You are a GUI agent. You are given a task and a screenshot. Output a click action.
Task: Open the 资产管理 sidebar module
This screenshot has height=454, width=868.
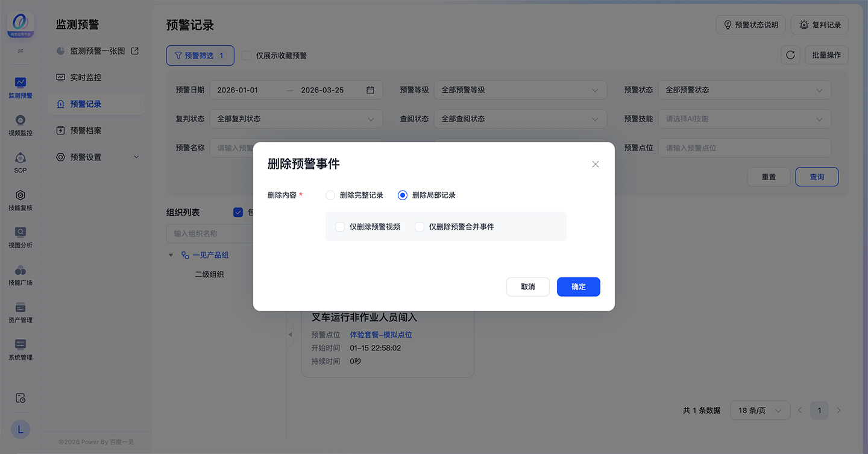click(20, 312)
